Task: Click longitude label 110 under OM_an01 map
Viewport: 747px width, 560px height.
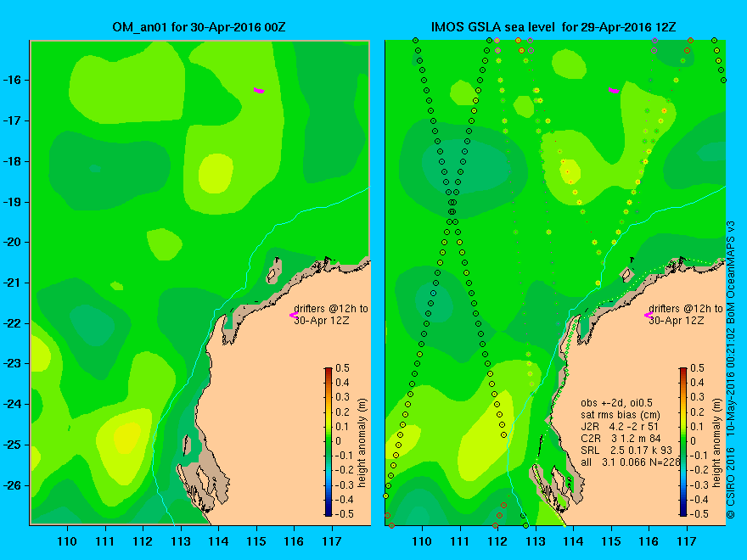Action: [x=67, y=541]
